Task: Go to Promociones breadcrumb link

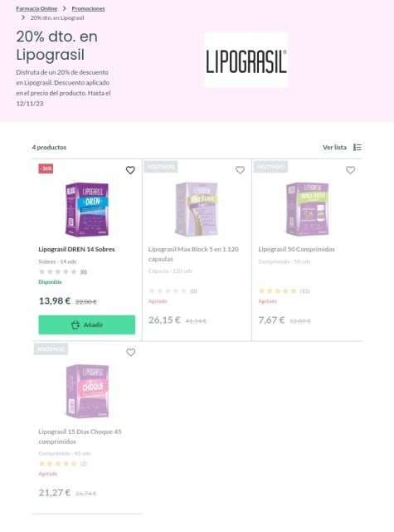Action: point(88,8)
